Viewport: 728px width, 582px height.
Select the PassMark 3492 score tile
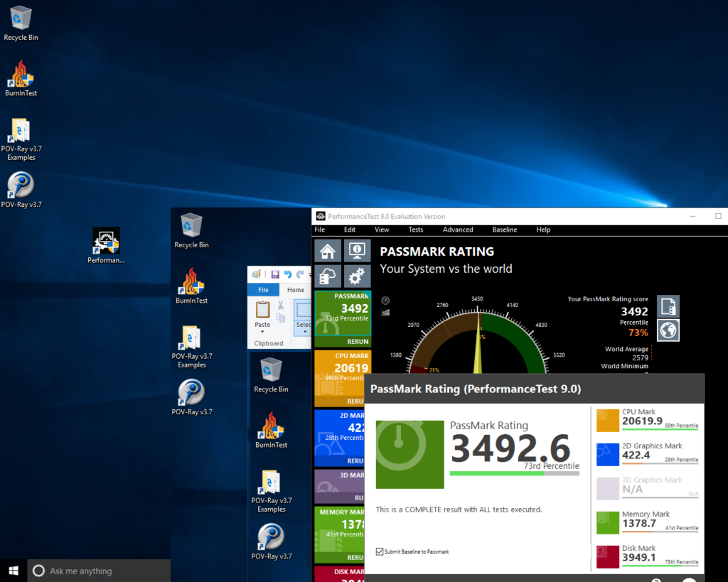pyautogui.click(x=343, y=313)
